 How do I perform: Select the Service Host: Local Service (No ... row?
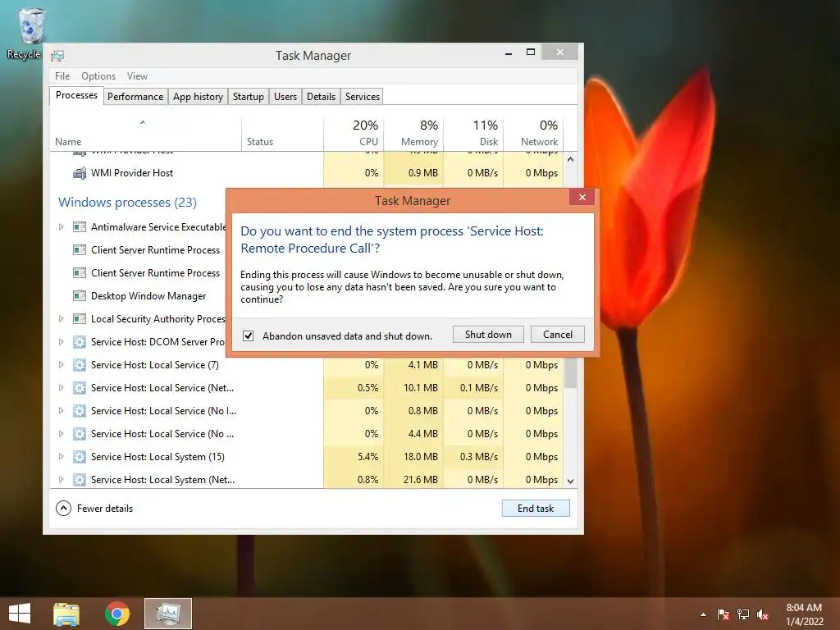pyautogui.click(x=307, y=434)
